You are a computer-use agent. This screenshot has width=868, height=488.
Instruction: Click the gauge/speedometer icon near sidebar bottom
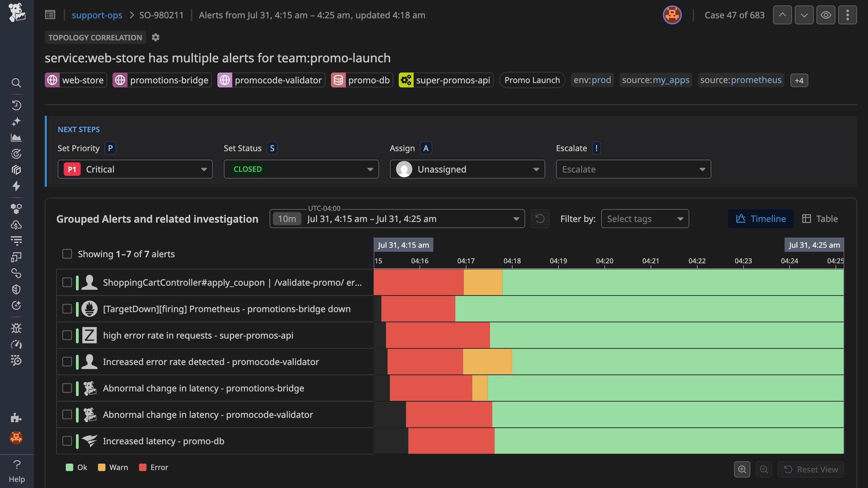(16, 344)
